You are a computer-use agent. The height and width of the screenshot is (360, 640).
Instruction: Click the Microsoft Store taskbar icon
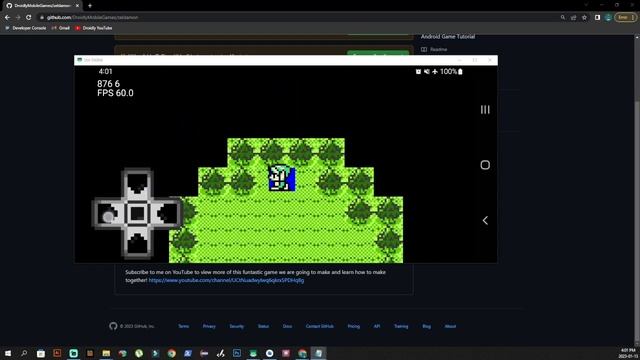(40, 353)
